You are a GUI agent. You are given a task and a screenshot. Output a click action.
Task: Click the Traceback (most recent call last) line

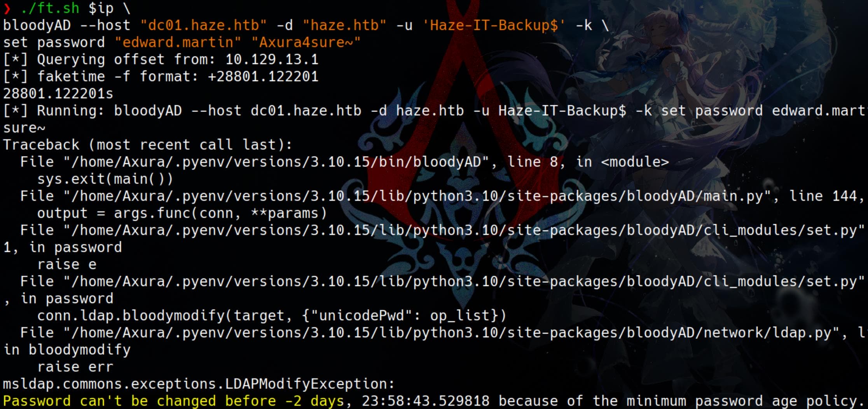148,145
